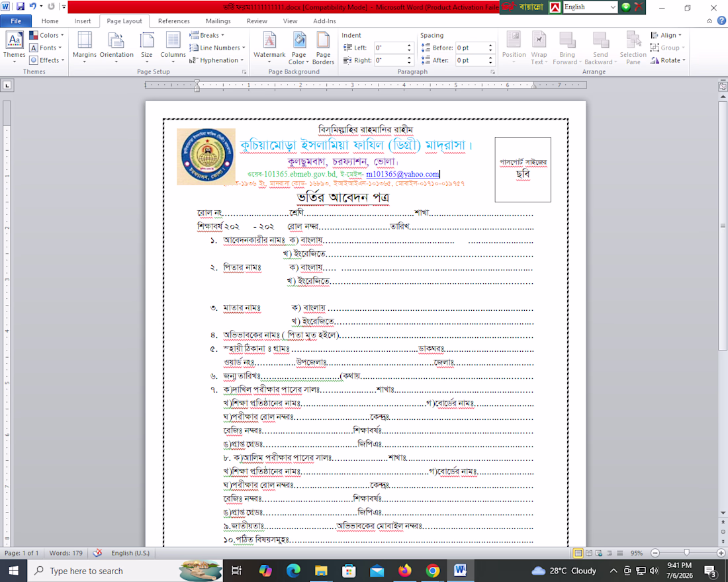728x582 pixels.
Task: Open the theme Colors dropdown
Action: 46,35
